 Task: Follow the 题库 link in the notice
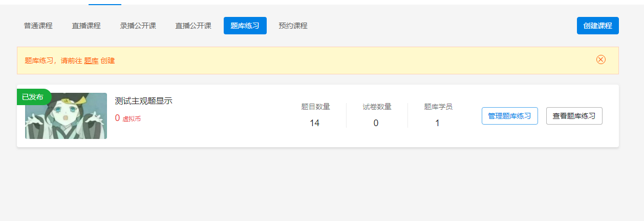click(x=91, y=61)
